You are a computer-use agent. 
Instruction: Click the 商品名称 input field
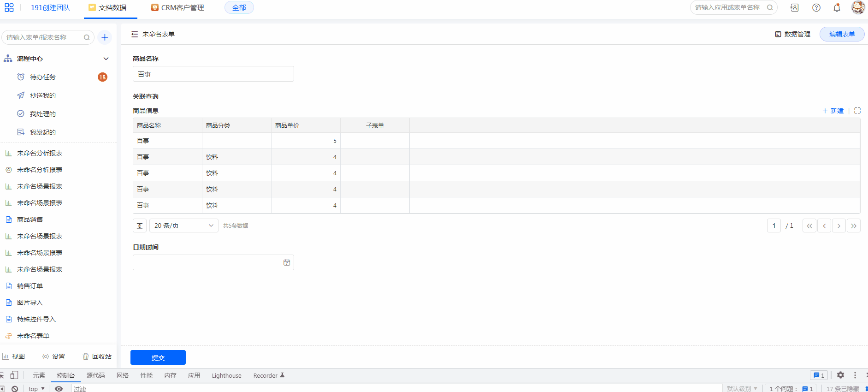pyautogui.click(x=213, y=74)
